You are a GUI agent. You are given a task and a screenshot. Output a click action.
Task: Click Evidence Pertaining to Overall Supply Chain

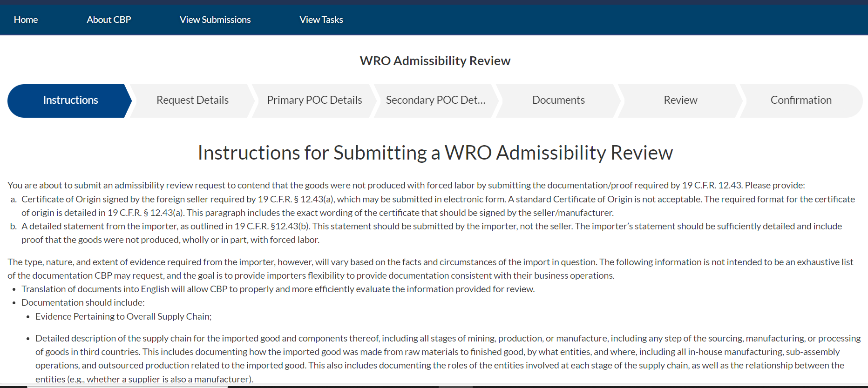pos(123,316)
